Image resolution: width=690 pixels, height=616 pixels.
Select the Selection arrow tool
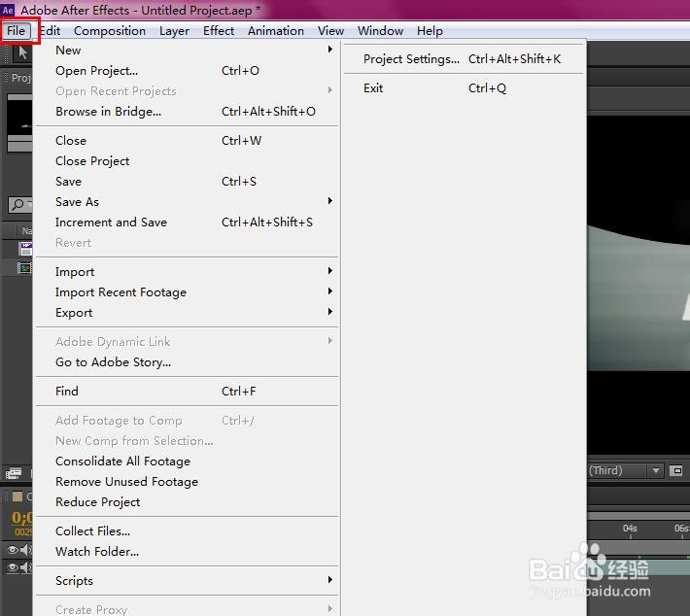coord(22,53)
